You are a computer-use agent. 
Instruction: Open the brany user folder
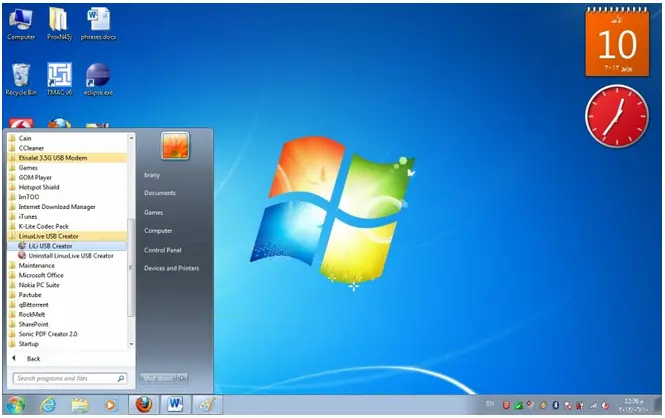pos(151,175)
